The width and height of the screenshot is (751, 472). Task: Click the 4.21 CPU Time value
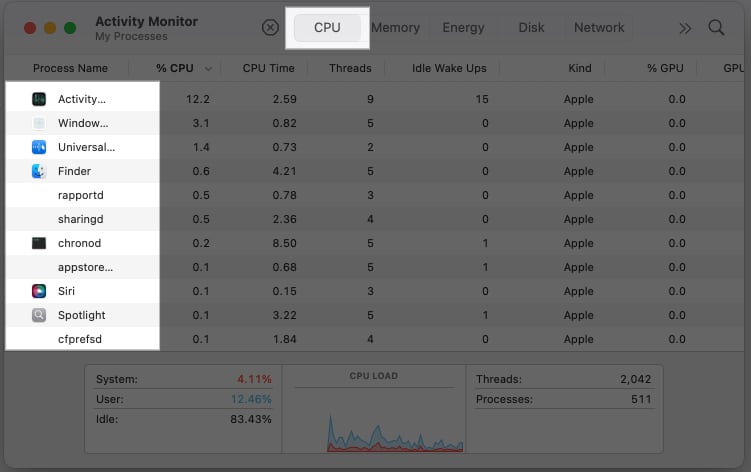coord(284,171)
